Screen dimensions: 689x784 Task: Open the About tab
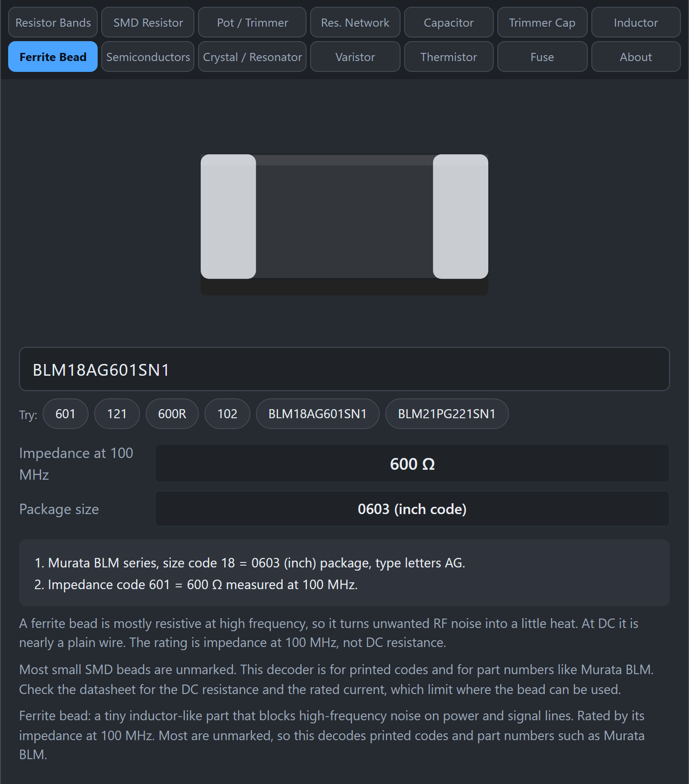tap(636, 57)
